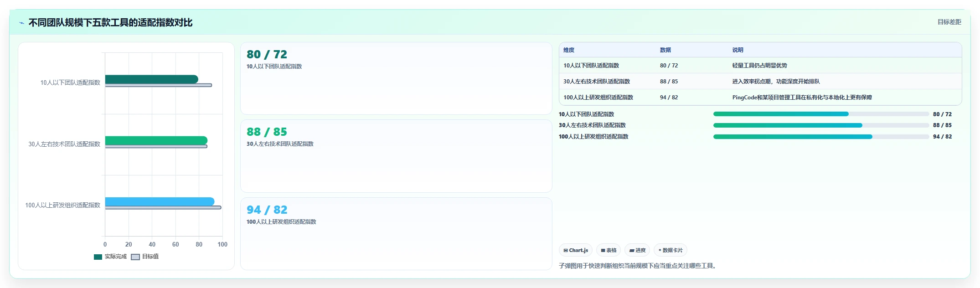The height and width of the screenshot is (288, 980).
Task: Click the 数据卡片 tag chip
Action: [x=671, y=250]
